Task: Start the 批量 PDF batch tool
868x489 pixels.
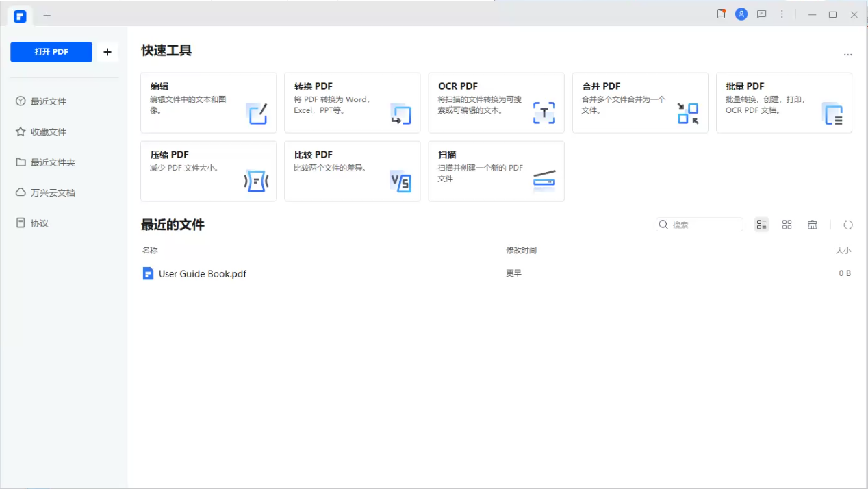Action: [783, 103]
